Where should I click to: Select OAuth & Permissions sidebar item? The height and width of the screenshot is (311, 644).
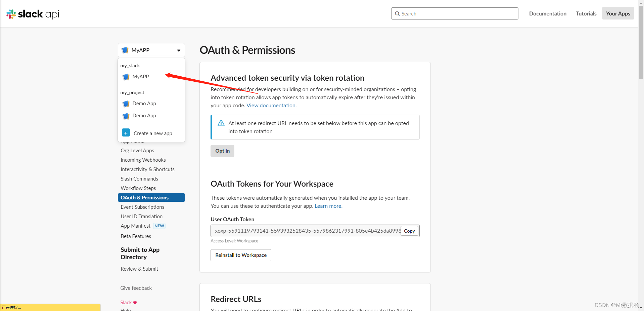click(151, 198)
